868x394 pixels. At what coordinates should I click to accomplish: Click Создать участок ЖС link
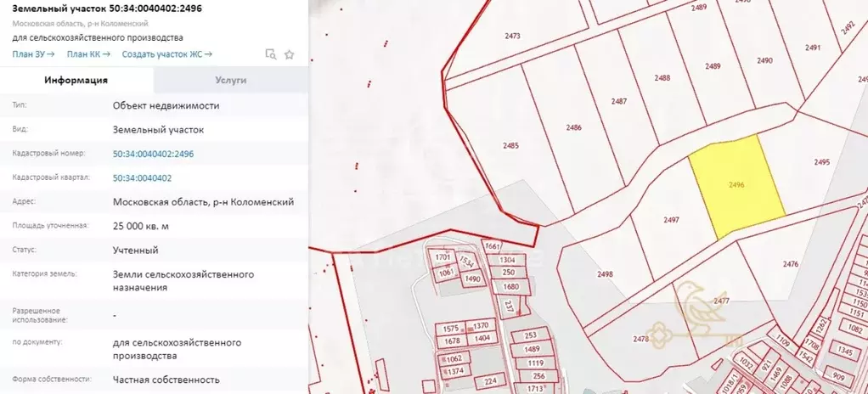[166, 54]
